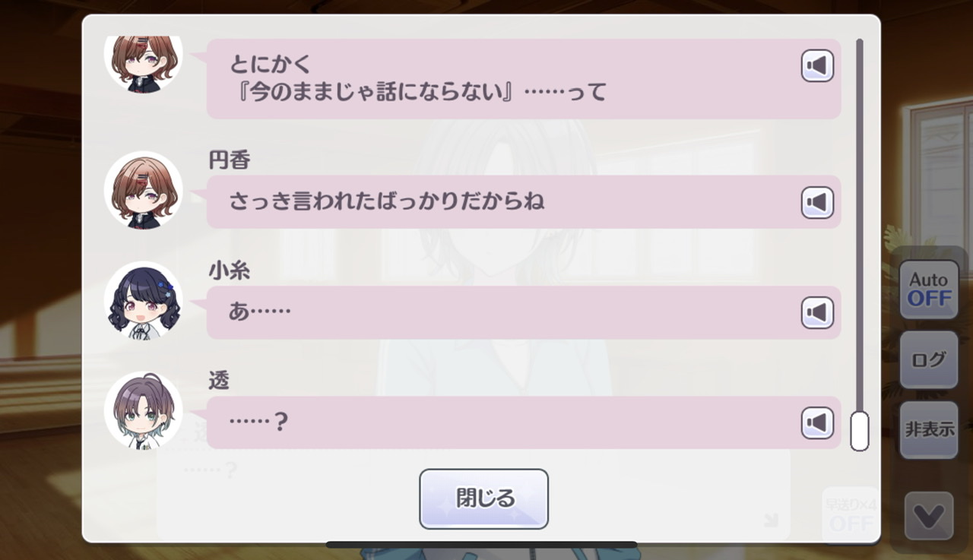Play voice for さっき言われたばっかりだからね line
The image size is (973, 560).
[817, 203]
